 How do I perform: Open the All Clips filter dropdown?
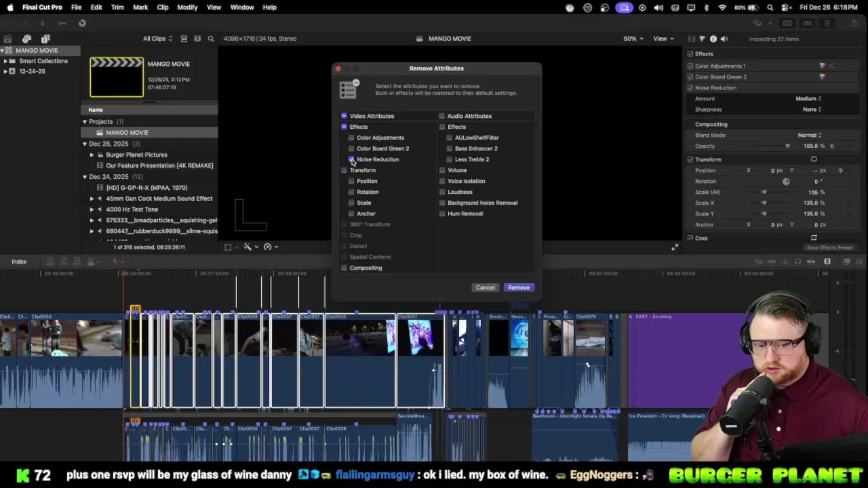click(157, 39)
